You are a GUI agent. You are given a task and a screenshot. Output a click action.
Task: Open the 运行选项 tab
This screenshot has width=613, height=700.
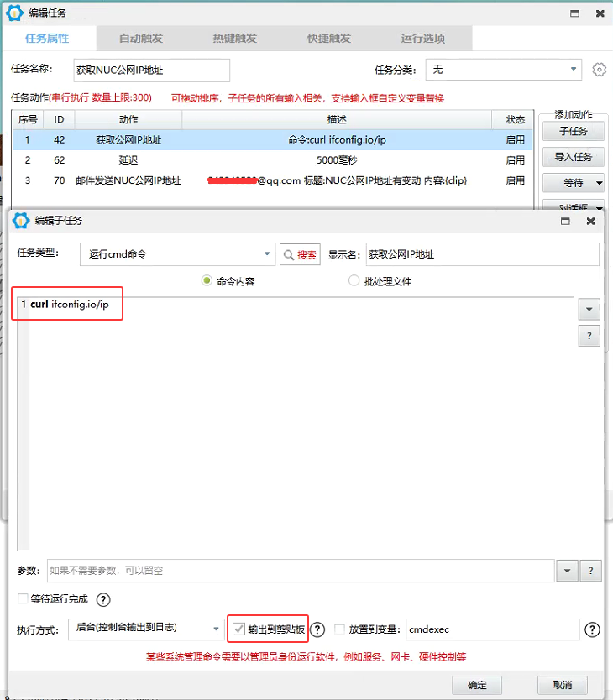[x=423, y=39]
